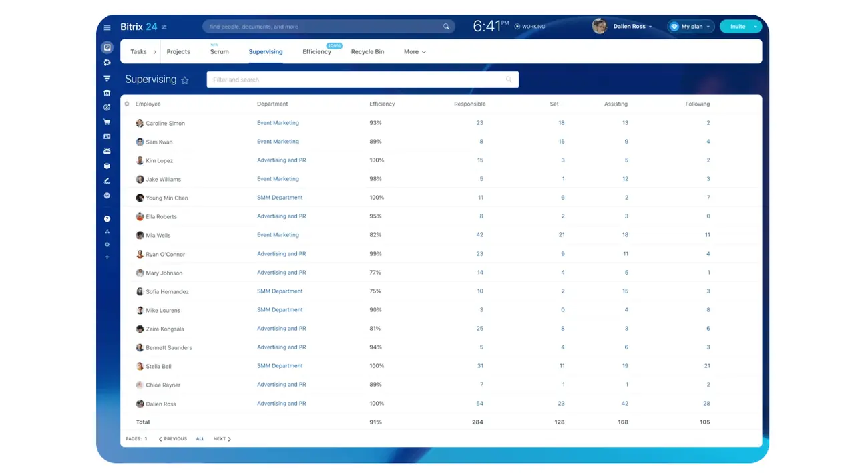Click the search magnifier in the top search bar

(446, 26)
